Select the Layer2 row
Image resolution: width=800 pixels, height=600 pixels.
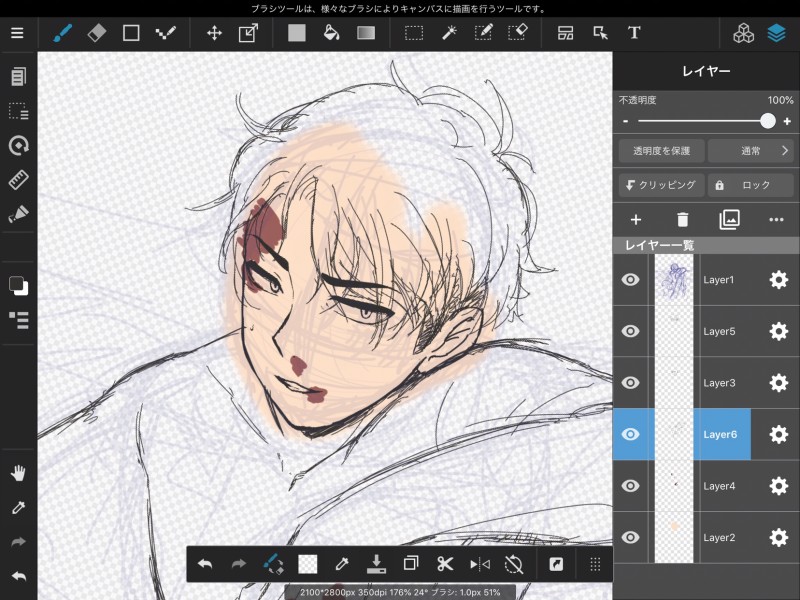[706, 537]
